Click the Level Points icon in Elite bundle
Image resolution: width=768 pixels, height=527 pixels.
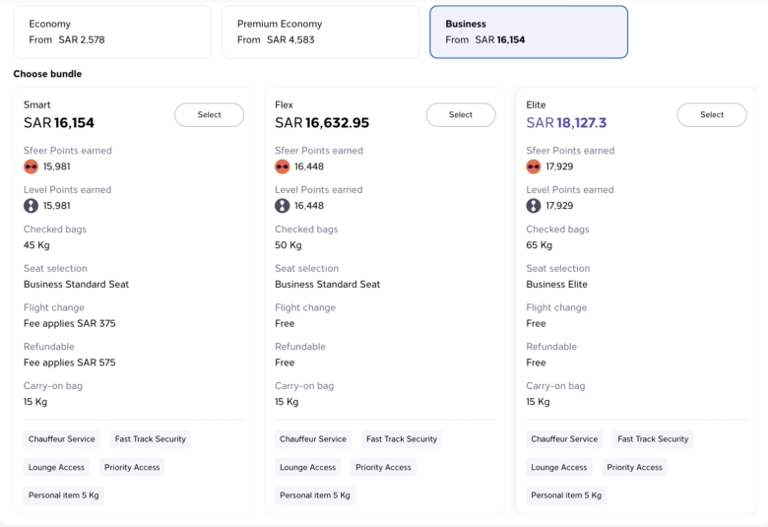[x=533, y=206]
